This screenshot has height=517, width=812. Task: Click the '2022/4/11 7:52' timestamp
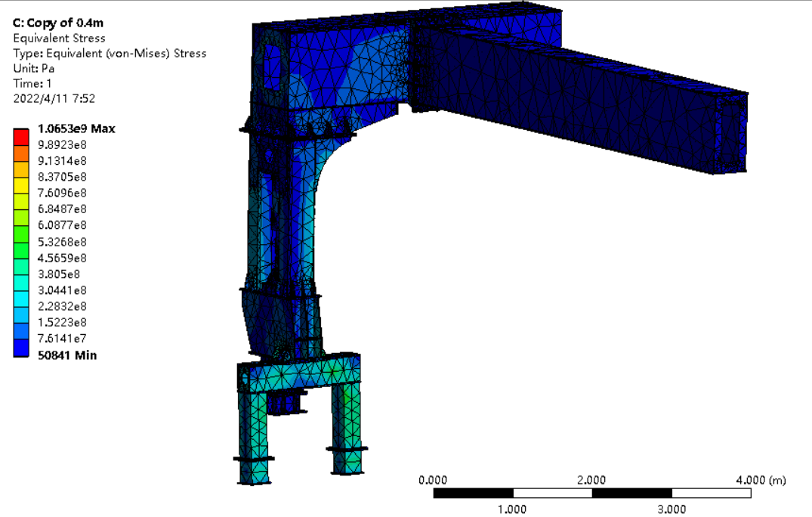point(54,98)
